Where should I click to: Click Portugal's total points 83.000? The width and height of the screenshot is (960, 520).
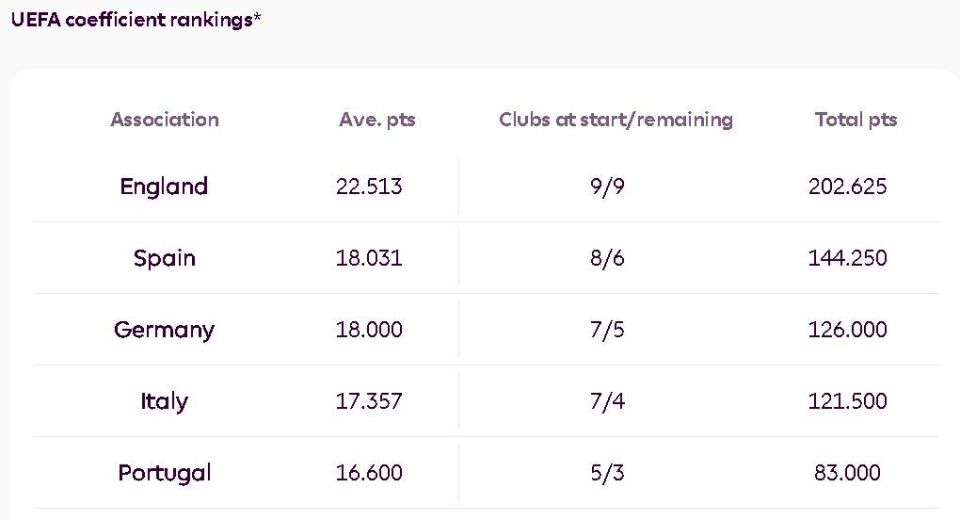pyautogui.click(x=847, y=473)
